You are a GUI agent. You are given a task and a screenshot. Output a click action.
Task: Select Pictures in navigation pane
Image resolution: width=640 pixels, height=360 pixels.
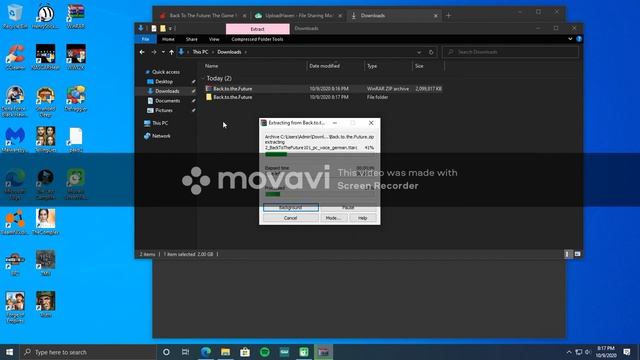coord(164,110)
